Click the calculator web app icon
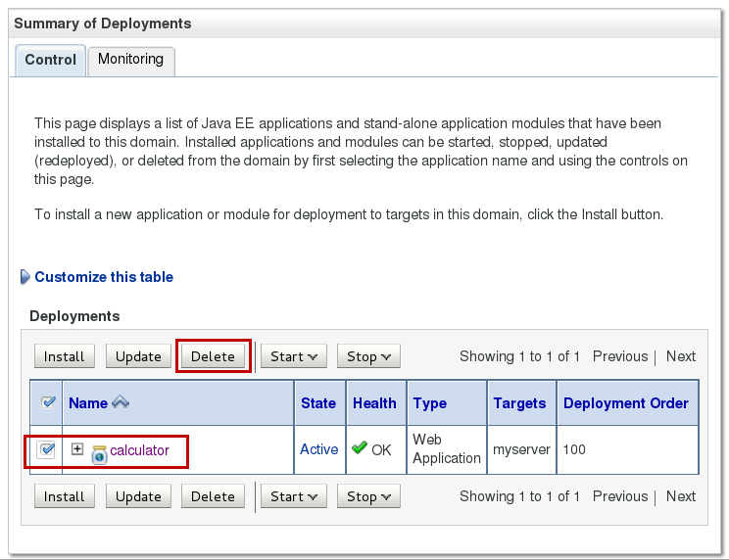 pos(99,452)
